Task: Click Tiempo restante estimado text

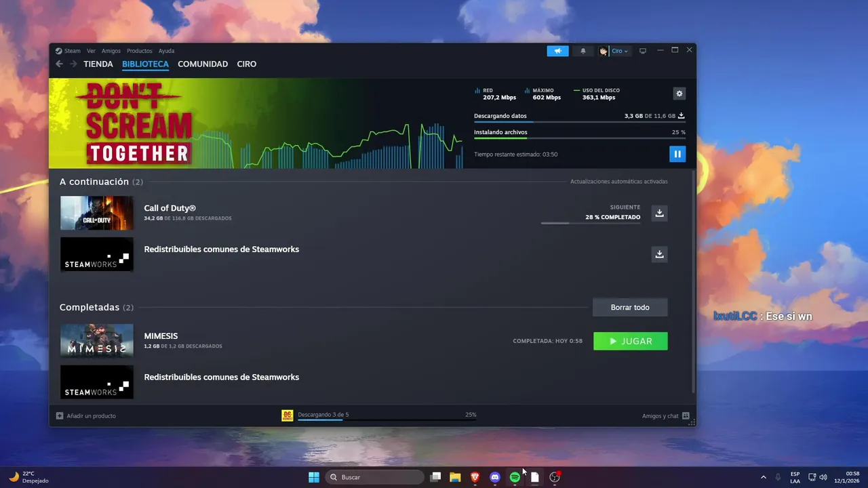Action: (x=515, y=155)
